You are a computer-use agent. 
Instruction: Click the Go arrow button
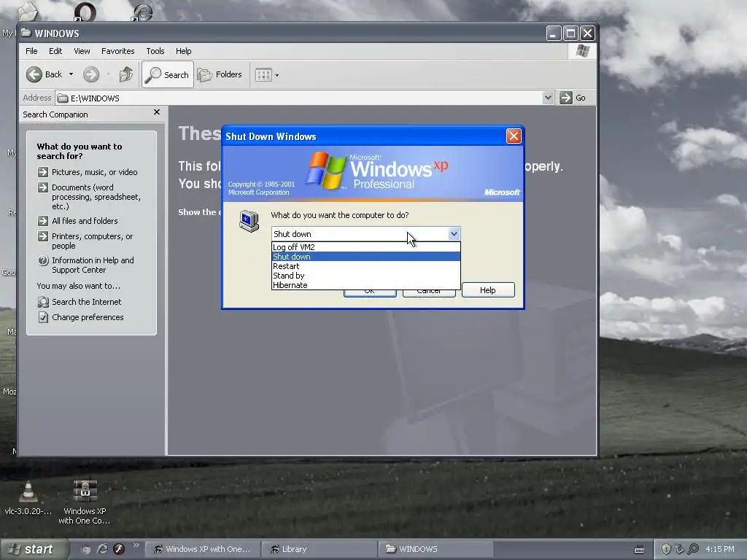coord(573,98)
